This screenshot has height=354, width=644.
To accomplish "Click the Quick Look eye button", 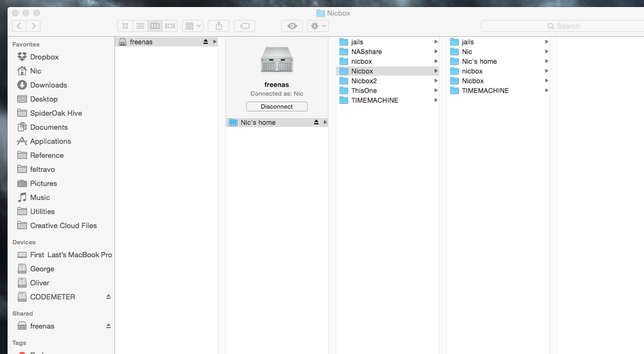I will coord(292,26).
